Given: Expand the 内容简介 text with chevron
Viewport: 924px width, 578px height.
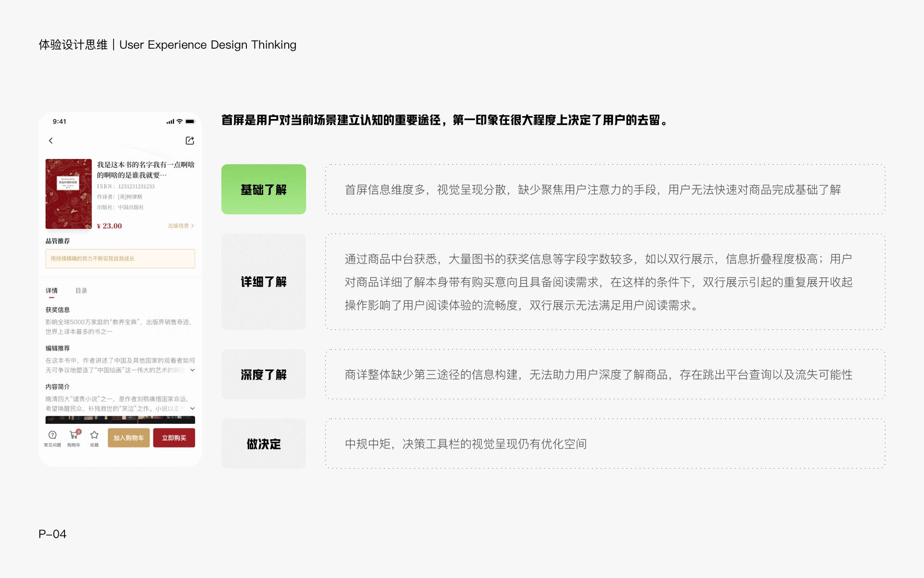Looking at the screenshot, I should tap(192, 408).
